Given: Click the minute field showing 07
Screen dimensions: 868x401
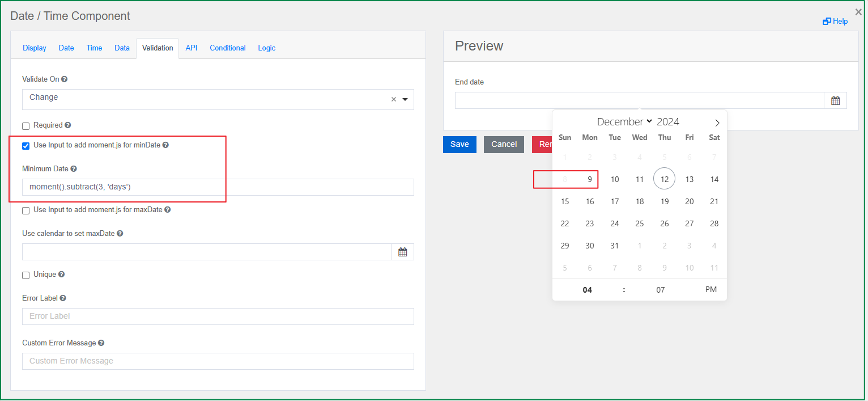Looking at the screenshot, I should pyautogui.click(x=661, y=290).
